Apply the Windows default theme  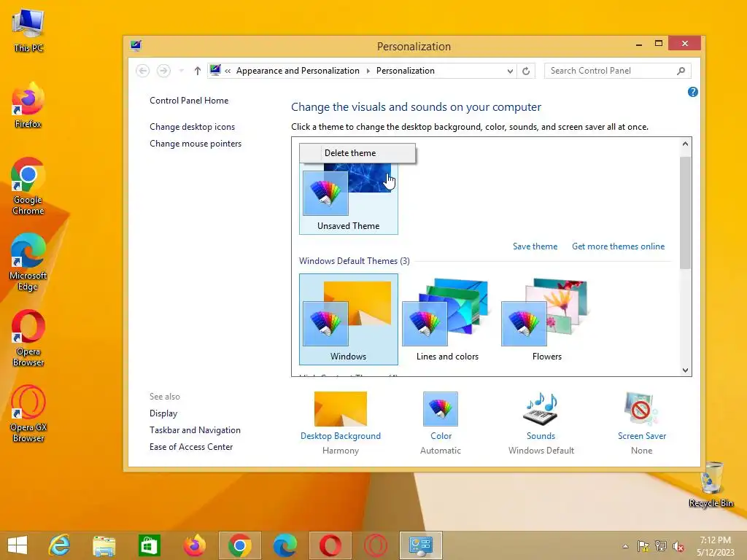pos(348,319)
